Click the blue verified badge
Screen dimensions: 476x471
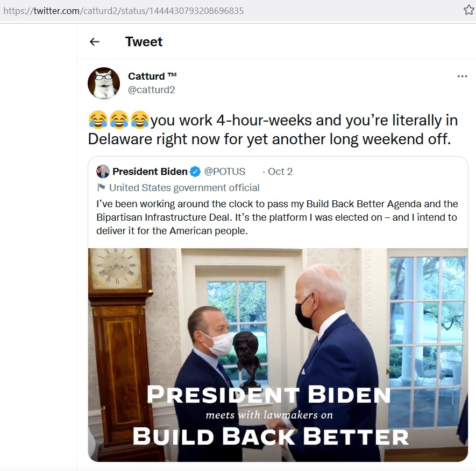(x=195, y=172)
